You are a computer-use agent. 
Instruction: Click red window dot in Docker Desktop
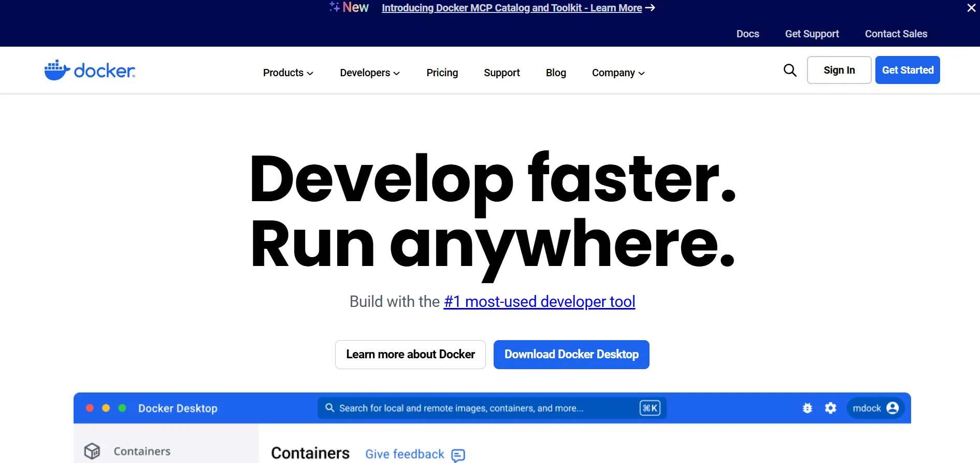90,408
